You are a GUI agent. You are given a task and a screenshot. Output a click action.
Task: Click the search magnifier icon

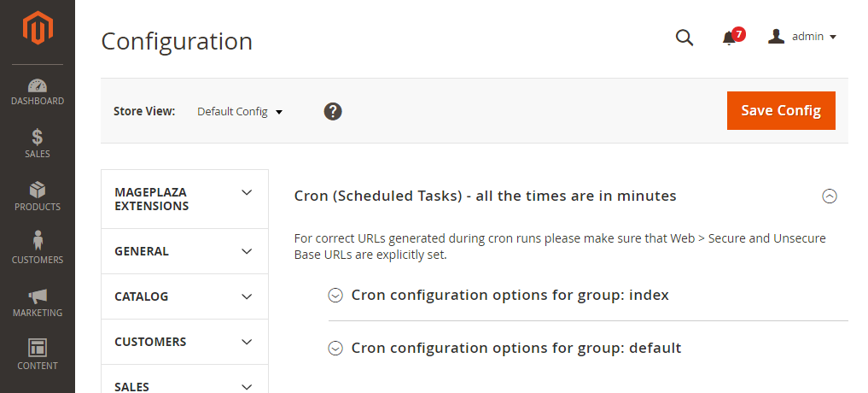684,37
